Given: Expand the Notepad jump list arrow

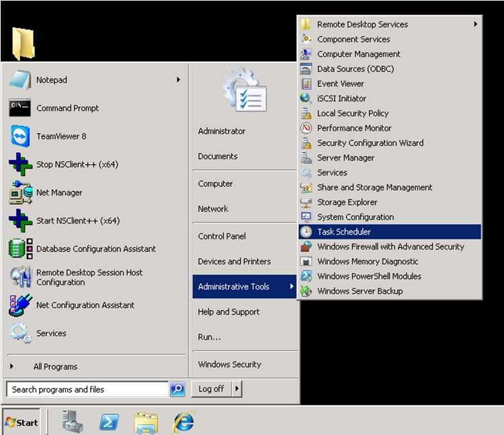Looking at the screenshot, I should [x=178, y=79].
